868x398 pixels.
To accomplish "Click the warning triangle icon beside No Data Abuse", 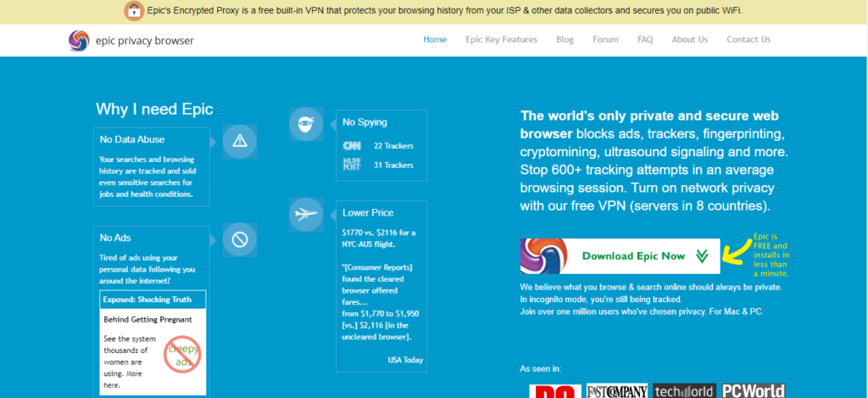I will (240, 142).
